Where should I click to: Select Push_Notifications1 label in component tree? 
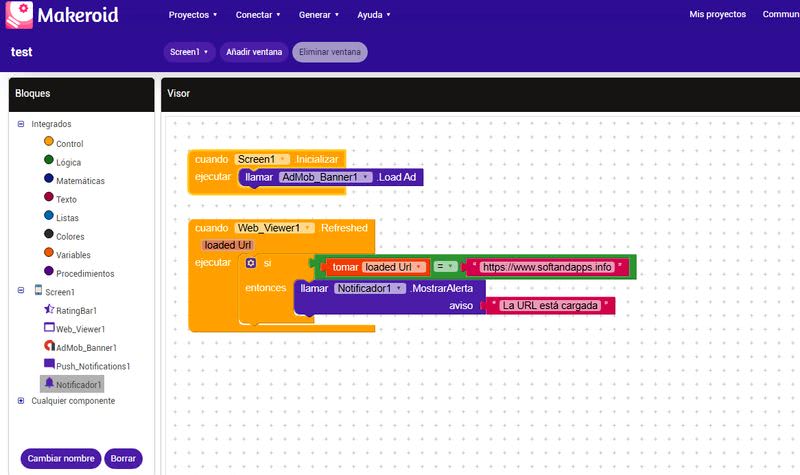(93, 366)
